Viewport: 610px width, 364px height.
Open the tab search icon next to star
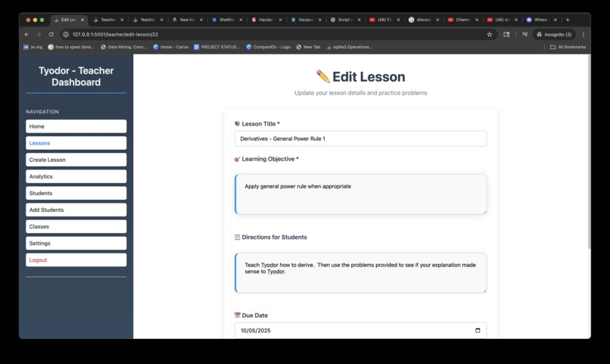click(506, 34)
